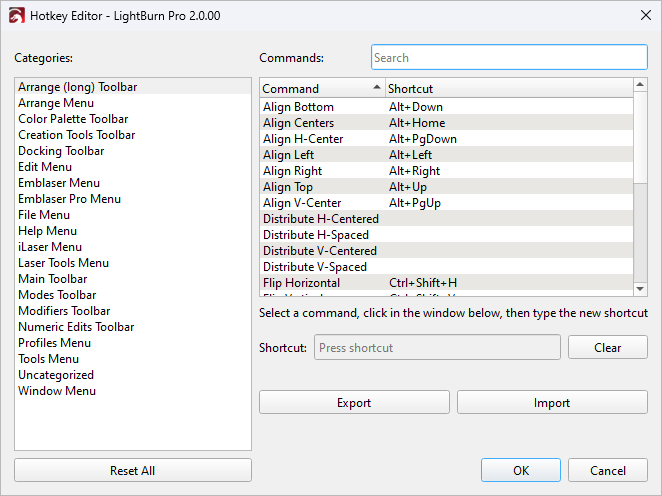Screen dimensions: 662x496
Task: Click the Shortcut column header
Action: click(508, 88)
